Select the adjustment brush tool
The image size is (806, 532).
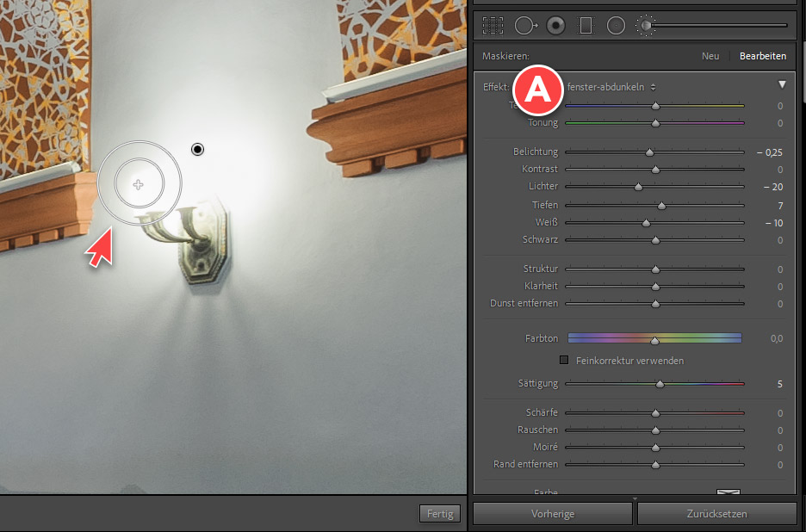[x=646, y=26]
